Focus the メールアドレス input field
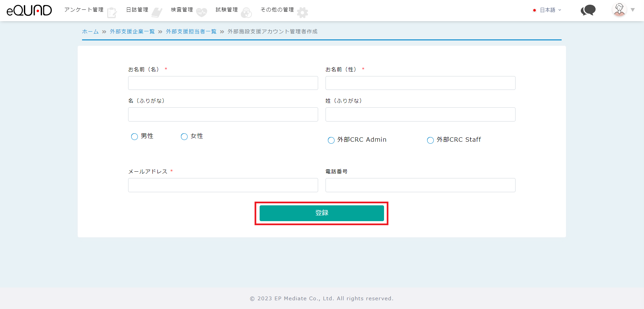644x309 pixels. point(223,185)
